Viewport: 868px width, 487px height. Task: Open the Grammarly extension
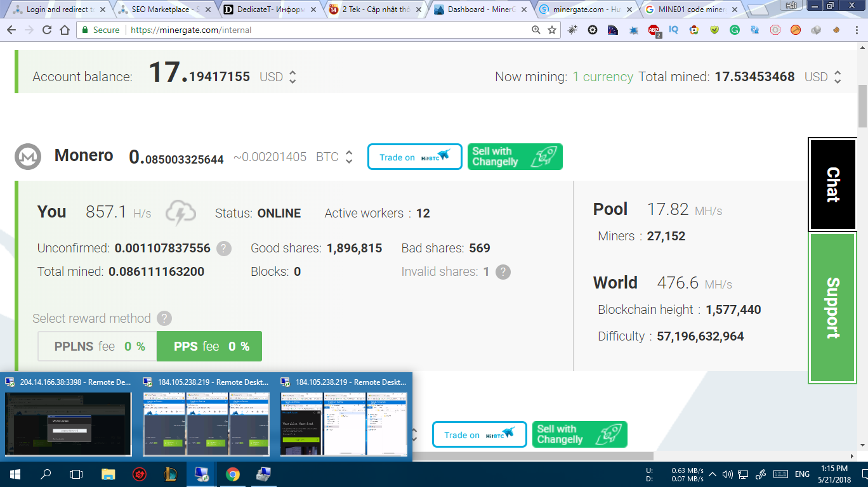pyautogui.click(x=735, y=30)
